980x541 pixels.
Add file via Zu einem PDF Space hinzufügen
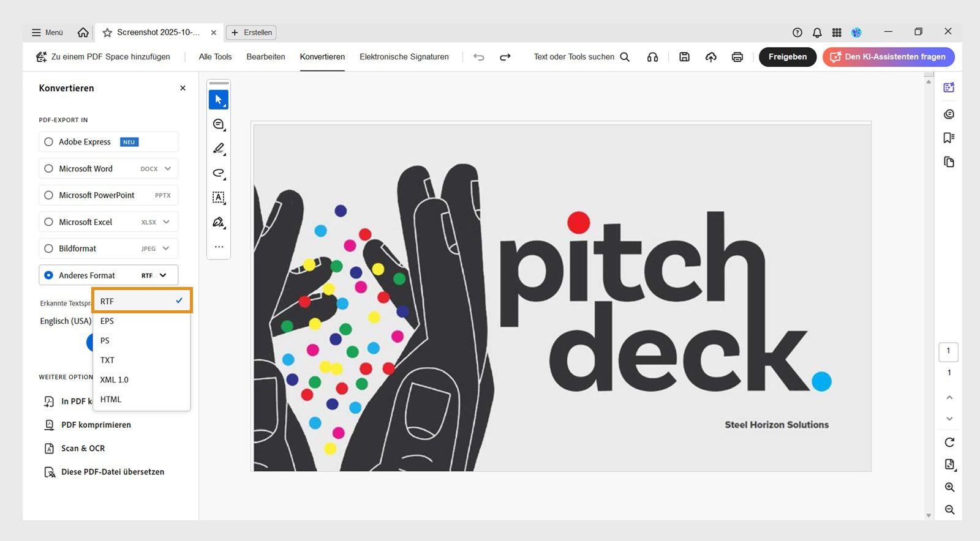click(x=103, y=57)
